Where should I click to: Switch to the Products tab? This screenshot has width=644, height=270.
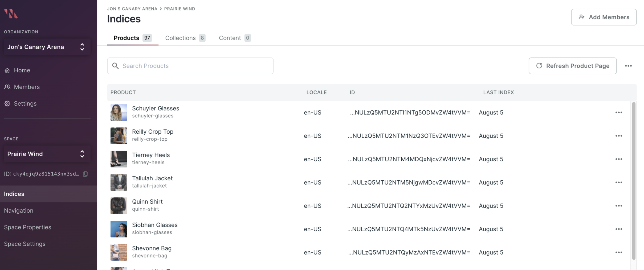point(133,38)
